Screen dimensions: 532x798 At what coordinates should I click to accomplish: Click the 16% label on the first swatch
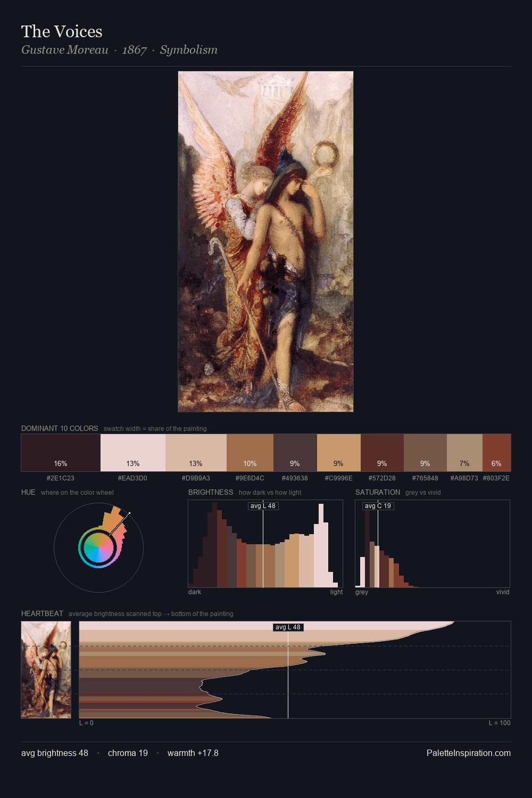point(61,463)
